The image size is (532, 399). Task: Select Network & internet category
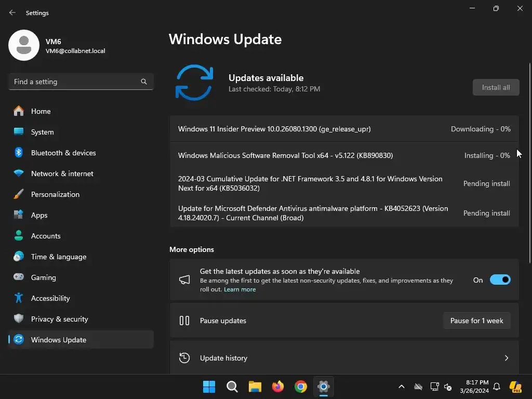81,174
